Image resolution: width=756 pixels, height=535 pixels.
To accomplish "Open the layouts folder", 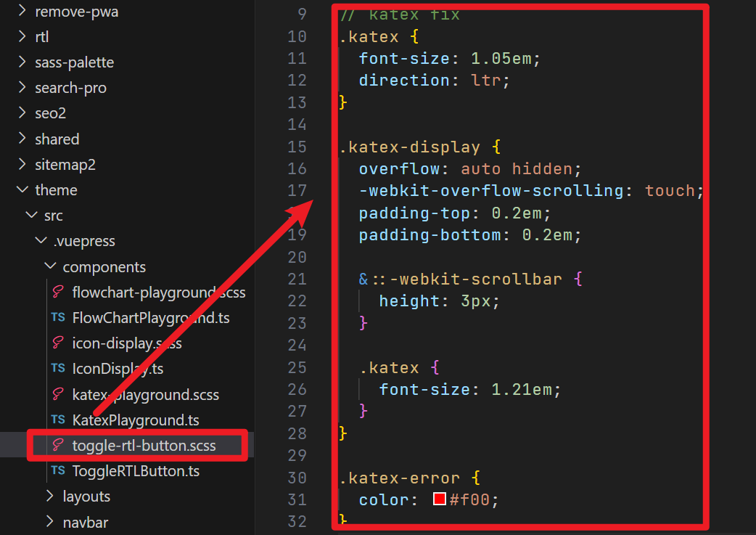I will pyautogui.click(x=86, y=497).
